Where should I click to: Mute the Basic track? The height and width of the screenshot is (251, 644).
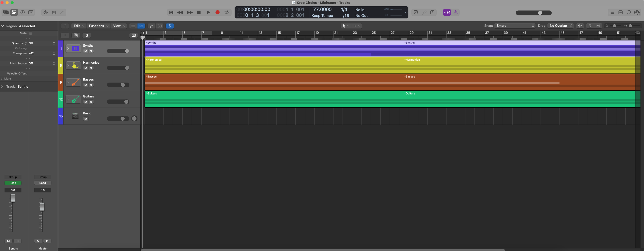click(86, 119)
